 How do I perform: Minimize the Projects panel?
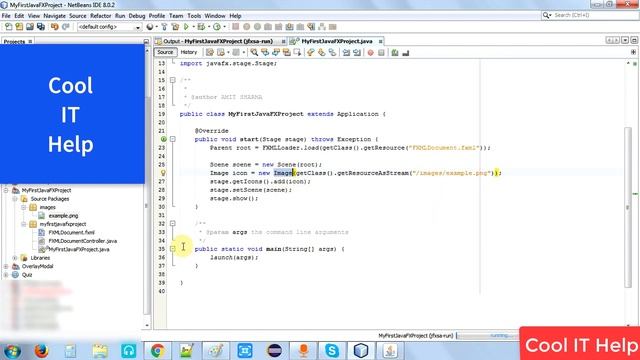click(x=146, y=41)
